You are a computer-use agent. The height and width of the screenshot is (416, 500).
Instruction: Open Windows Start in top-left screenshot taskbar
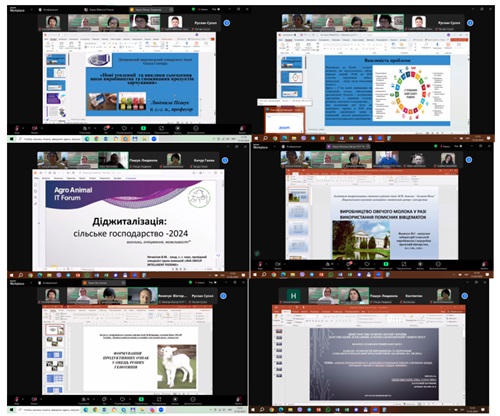(12, 139)
